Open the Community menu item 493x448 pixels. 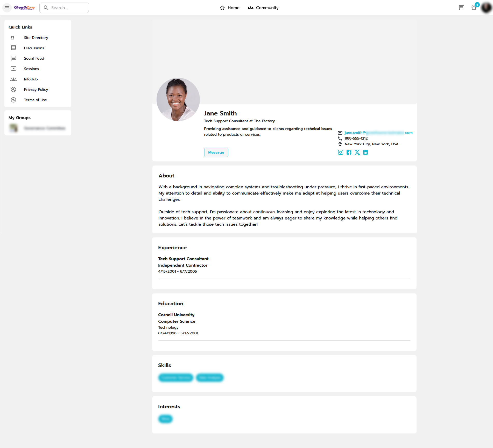coord(263,8)
